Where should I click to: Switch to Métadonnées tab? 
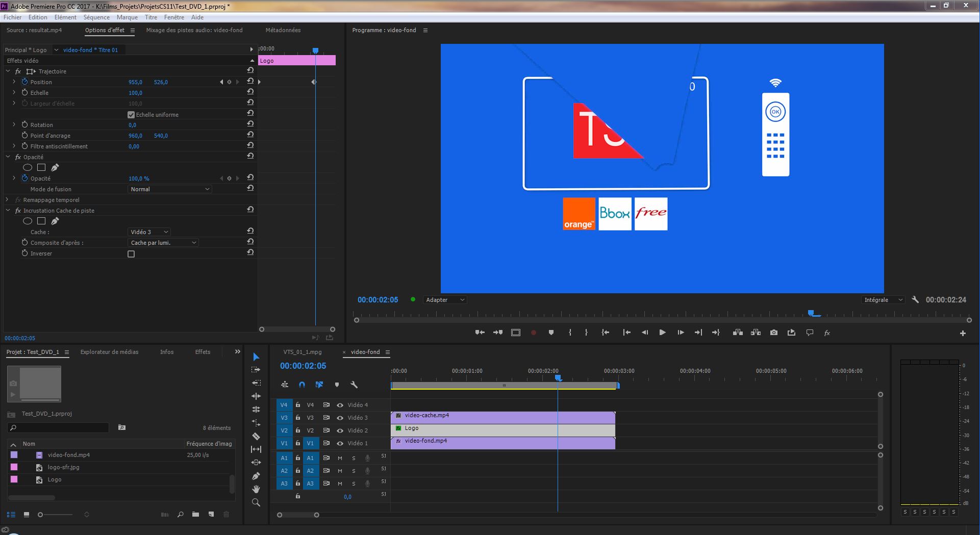[283, 30]
